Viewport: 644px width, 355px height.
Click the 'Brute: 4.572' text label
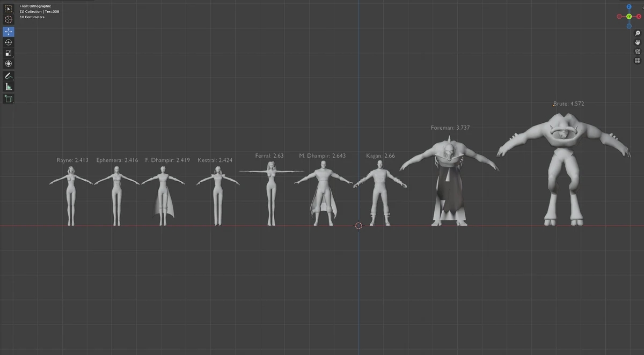click(x=568, y=104)
